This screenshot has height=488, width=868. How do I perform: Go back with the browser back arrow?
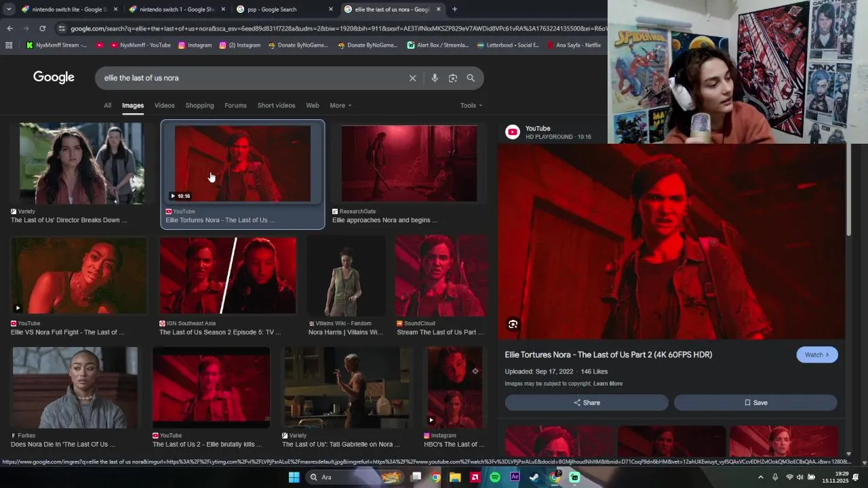pos(9,28)
